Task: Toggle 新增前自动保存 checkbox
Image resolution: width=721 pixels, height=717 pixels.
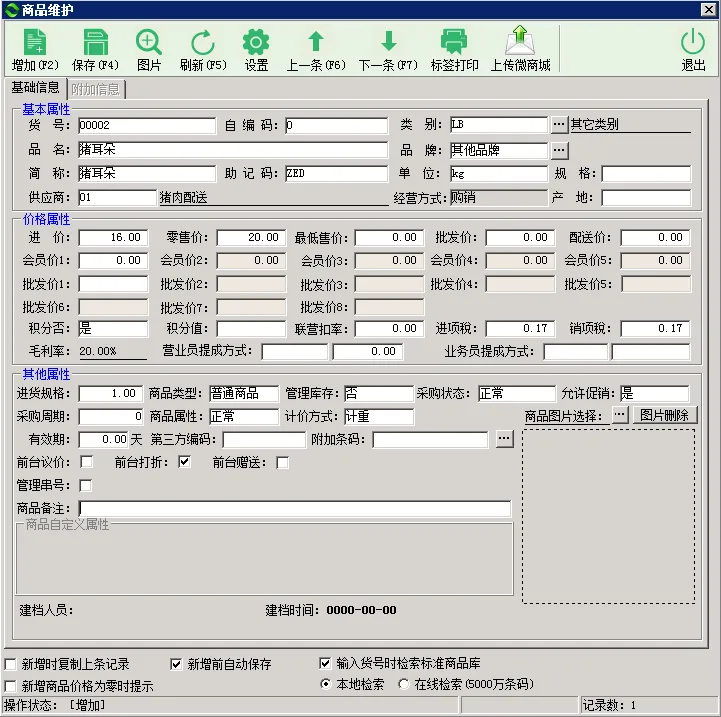Action: tap(176, 664)
